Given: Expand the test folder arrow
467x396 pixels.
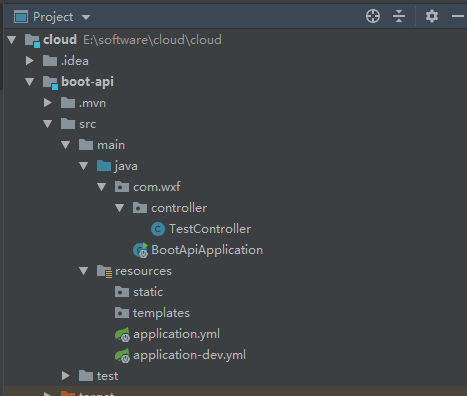Looking at the screenshot, I should 66,376.
